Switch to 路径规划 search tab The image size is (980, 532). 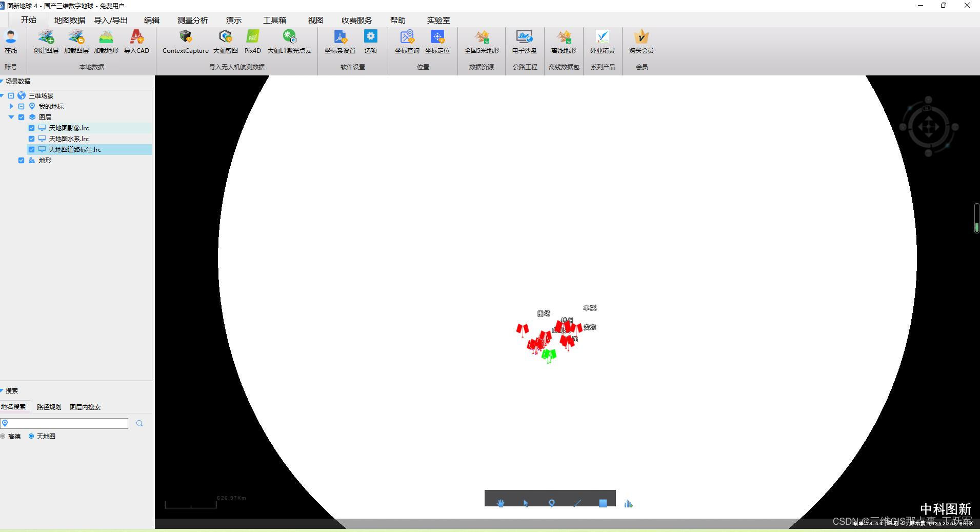click(x=49, y=407)
